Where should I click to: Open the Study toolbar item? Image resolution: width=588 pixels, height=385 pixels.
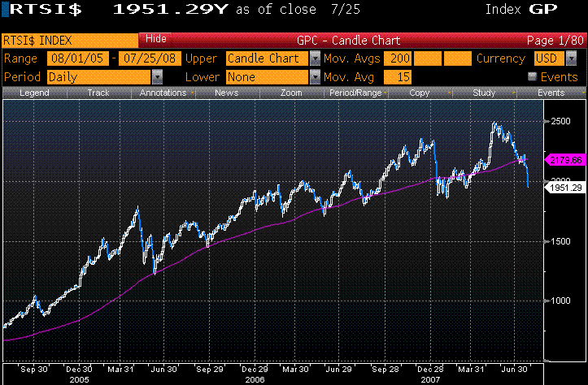point(484,93)
